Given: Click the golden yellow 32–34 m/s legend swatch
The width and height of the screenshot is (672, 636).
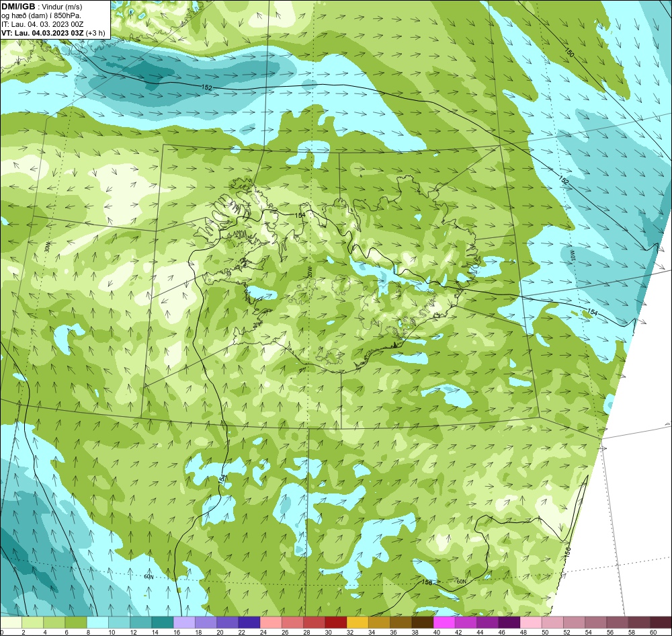Looking at the screenshot, I should click(358, 623).
